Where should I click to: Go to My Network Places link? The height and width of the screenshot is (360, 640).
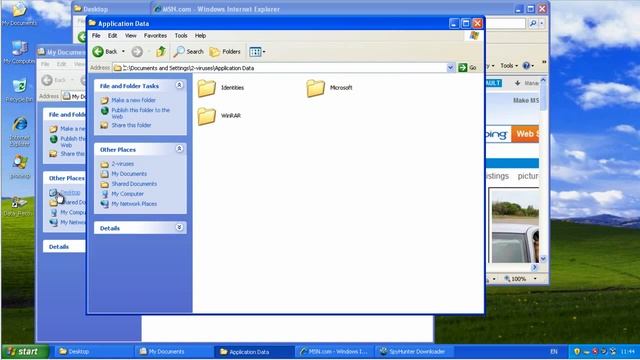134,204
